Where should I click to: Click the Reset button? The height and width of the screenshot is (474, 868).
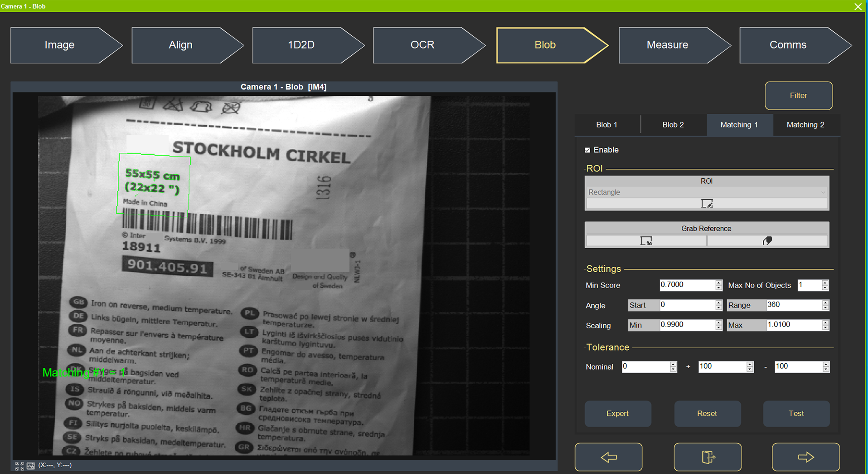[x=707, y=414]
